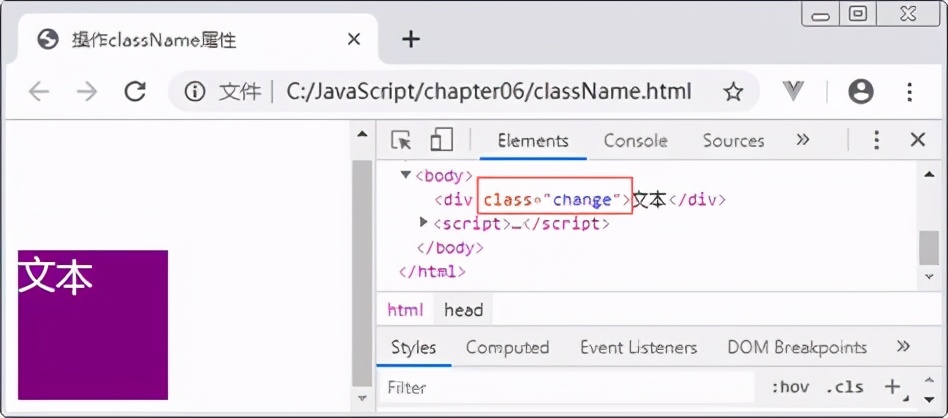The width and height of the screenshot is (948, 418).
Task: Click the browser back arrow
Action: tap(39, 92)
